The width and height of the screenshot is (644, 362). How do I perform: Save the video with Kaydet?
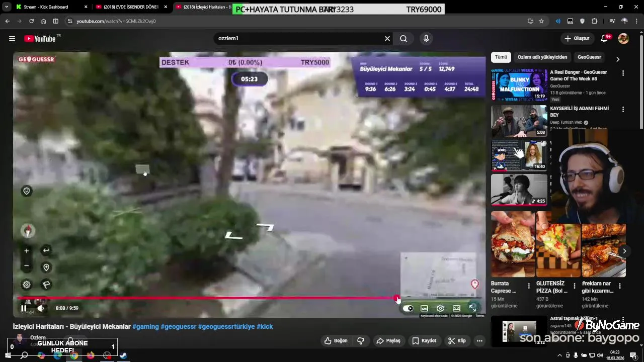[x=424, y=341]
